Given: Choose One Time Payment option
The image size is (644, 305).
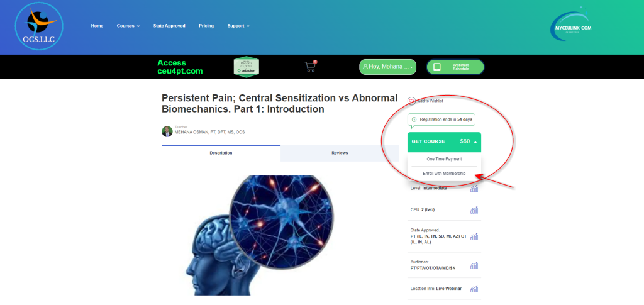Looking at the screenshot, I should (x=444, y=159).
